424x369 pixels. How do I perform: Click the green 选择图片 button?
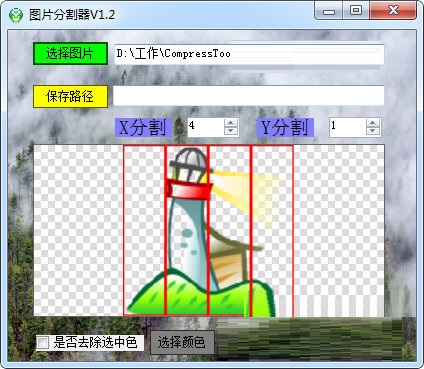click(70, 53)
